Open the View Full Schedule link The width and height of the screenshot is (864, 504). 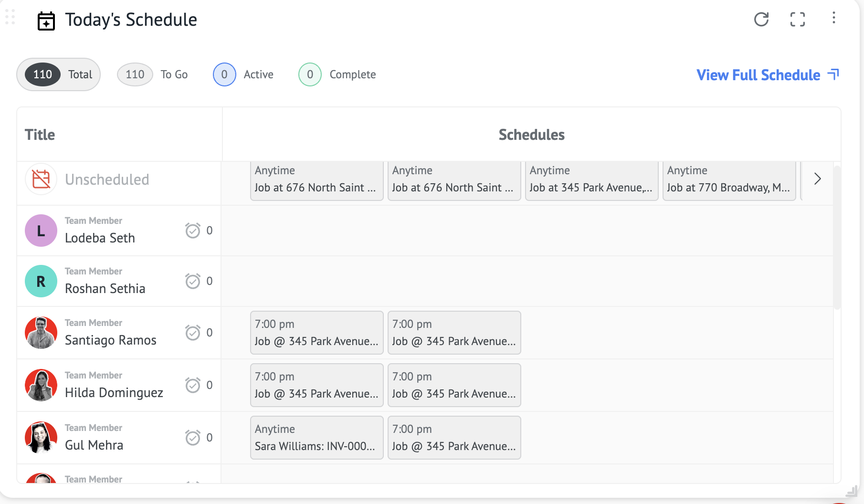tap(767, 75)
